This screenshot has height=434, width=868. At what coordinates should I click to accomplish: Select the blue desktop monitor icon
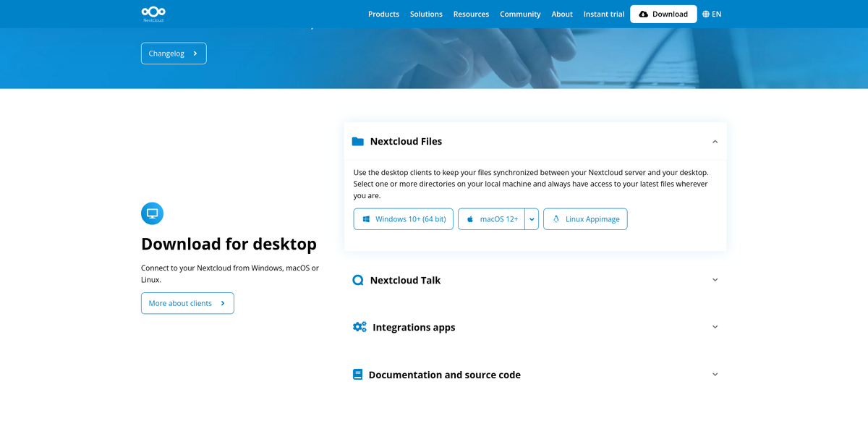152,213
